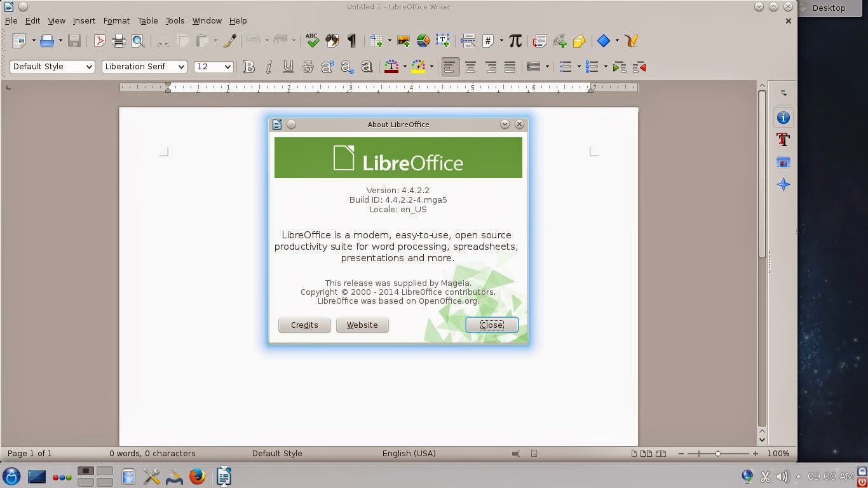Viewport: 868px width, 488px height.
Task: Open the Format menu
Action: tap(116, 20)
